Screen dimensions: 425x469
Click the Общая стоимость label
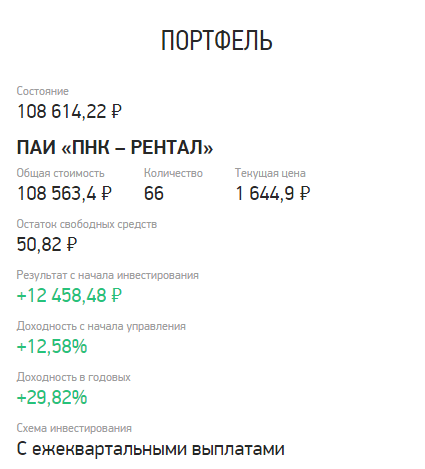coord(60,173)
